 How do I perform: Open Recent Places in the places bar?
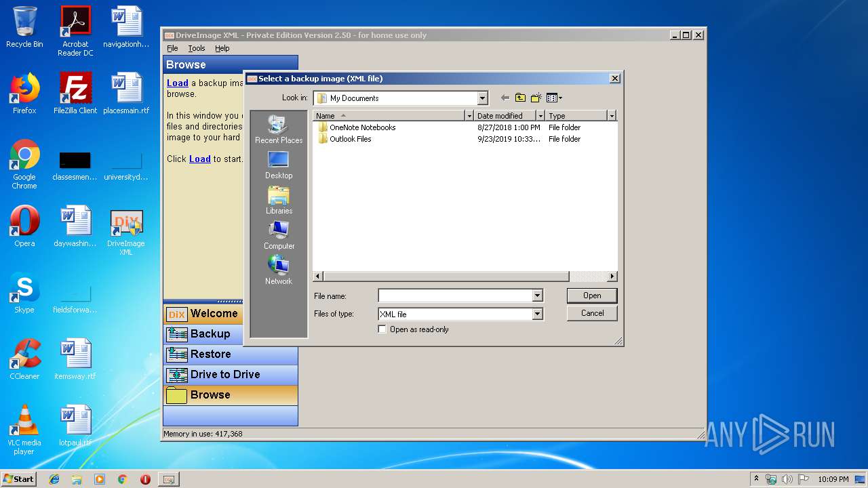(x=279, y=129)
